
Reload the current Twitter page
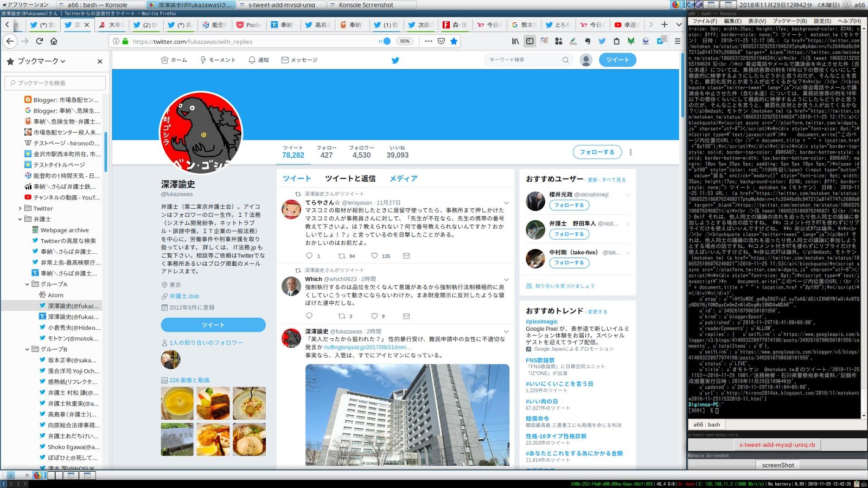(40, 41)
